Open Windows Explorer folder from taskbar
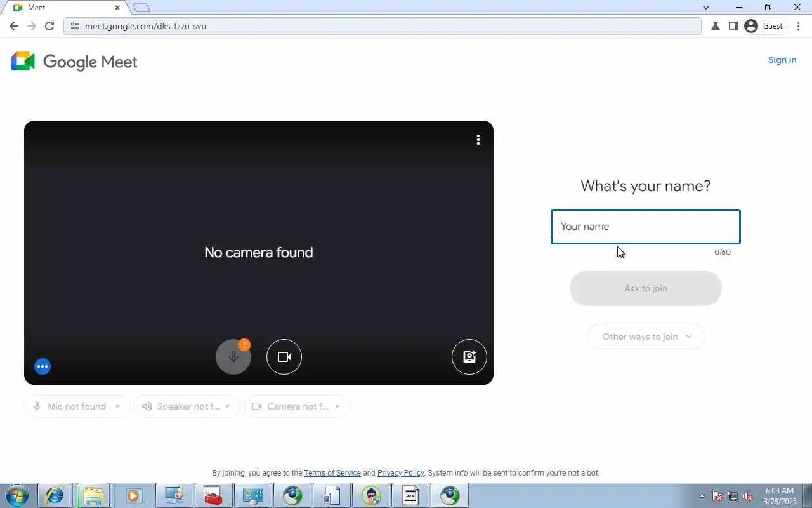Viewport: 812px width, 508px height. click(x=93, y=495)
